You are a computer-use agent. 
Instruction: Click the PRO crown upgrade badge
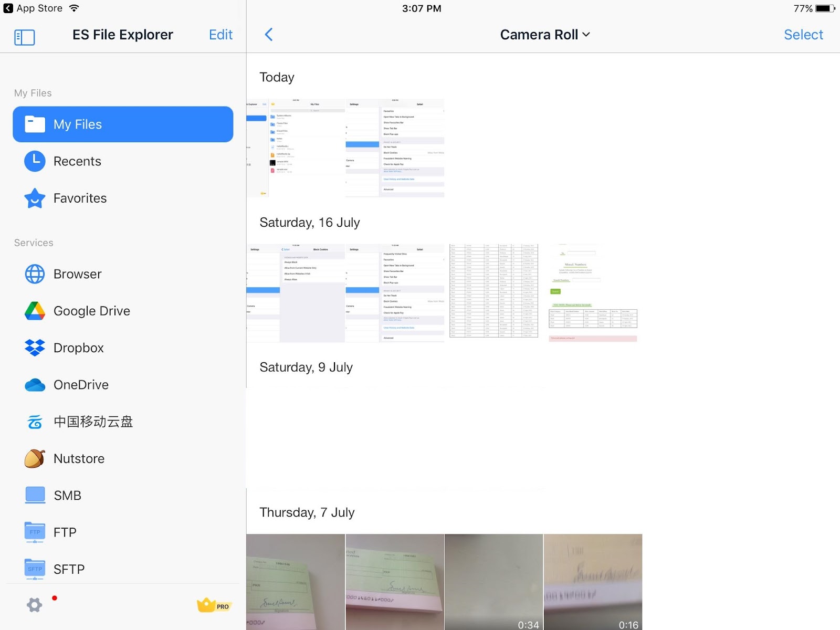pos(214,605)
